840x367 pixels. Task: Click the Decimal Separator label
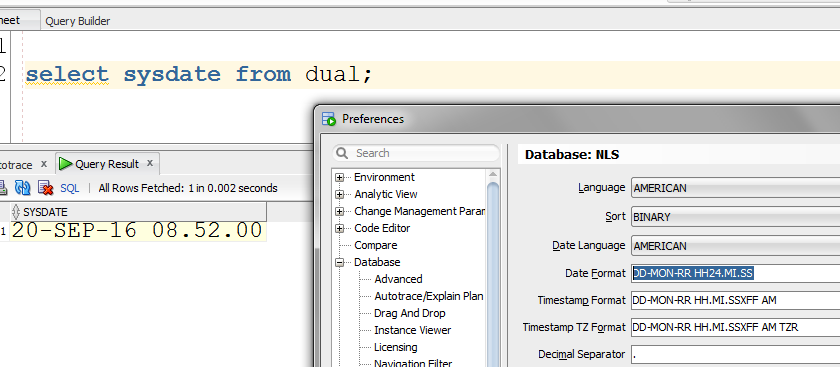tap(582, 354)
